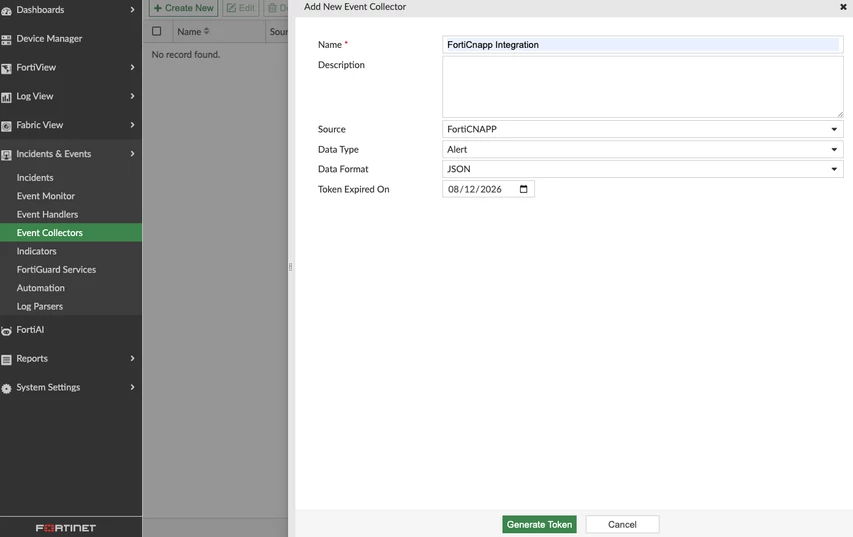
Task: Open the Source dropdown showing FortiCNAPP
Action: tap(642, 129)
